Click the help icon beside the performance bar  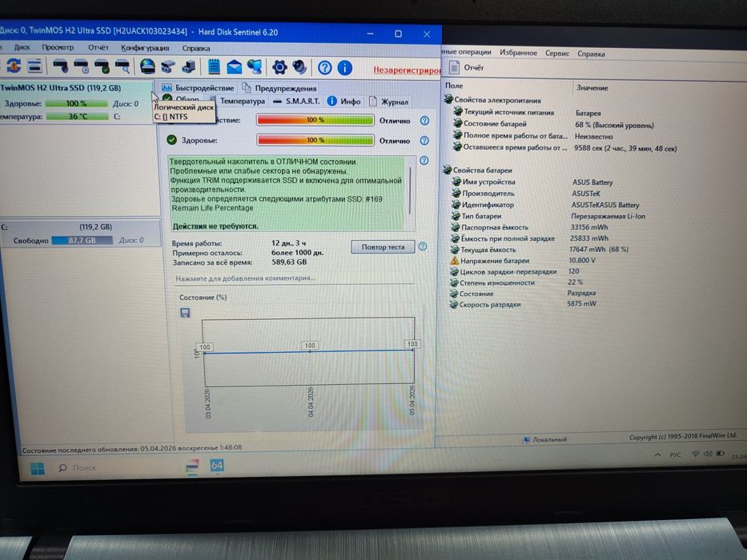424,121
